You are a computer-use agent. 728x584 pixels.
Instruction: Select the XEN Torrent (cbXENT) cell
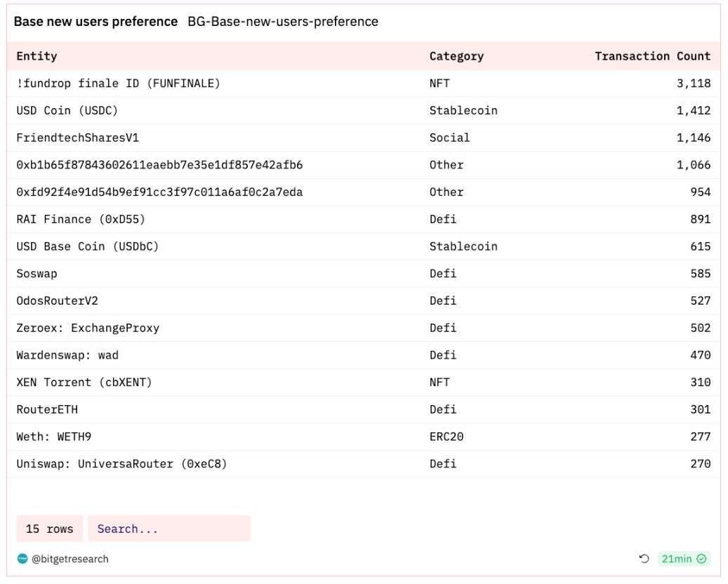click(84, 382)
